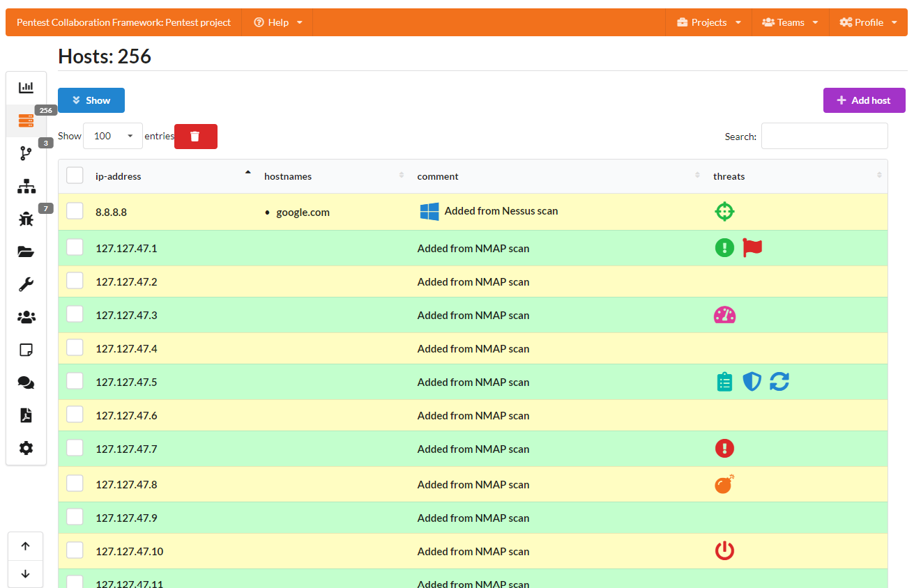
Task: Check the box for host 127.127.47.10
Action: pos(75,550)
